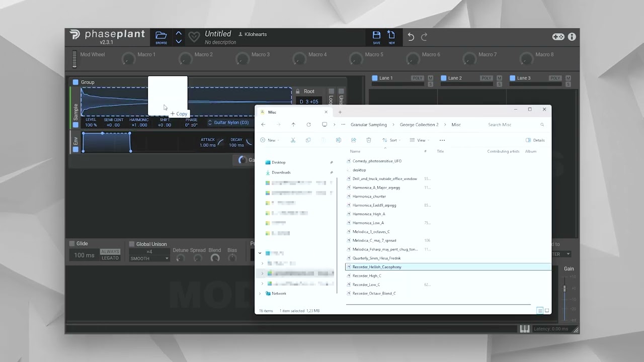Cut the selected file in Explorer

pyautogui.click(x=293, y=140)
